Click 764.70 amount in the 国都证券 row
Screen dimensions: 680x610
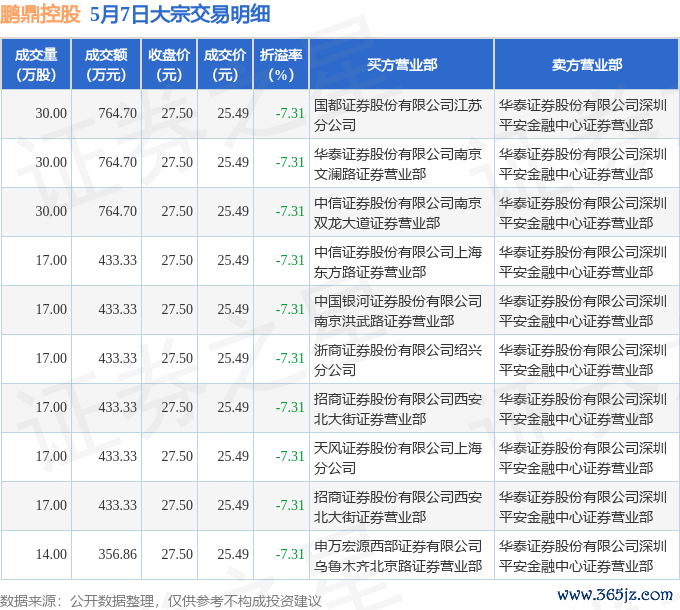point(117,113)
